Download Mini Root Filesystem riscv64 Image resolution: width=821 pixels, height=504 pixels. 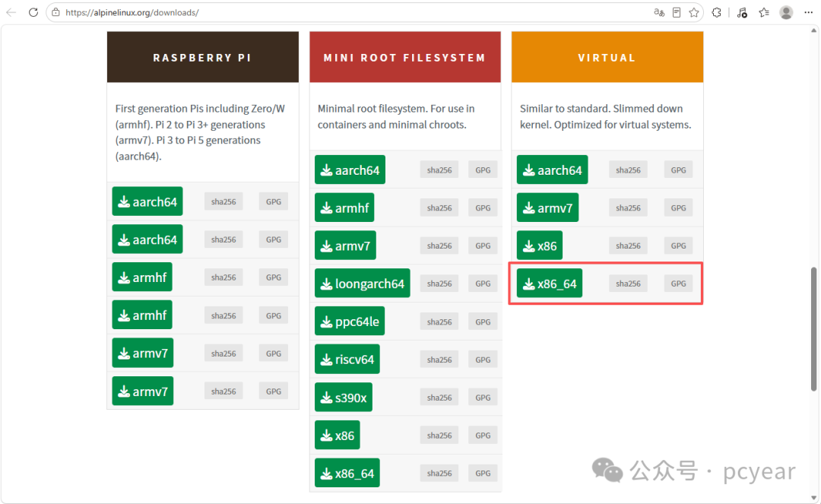pyautogui.click(x=347, y=359)
